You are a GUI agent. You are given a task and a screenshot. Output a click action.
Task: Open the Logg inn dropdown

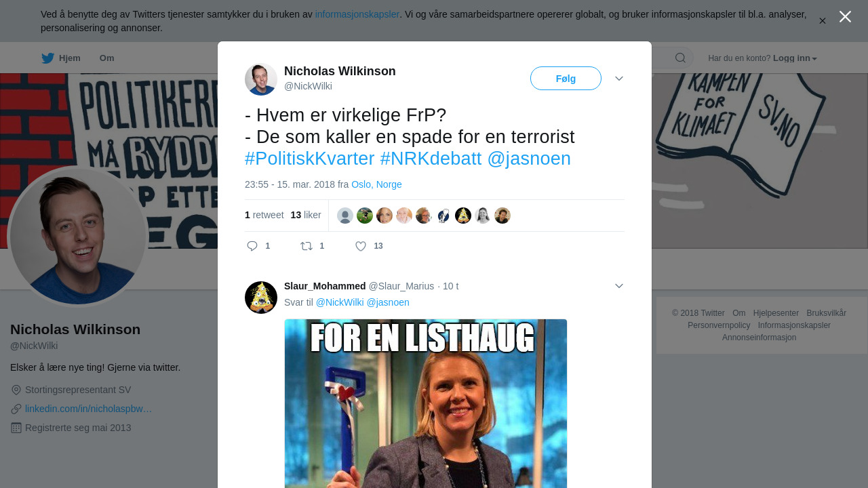(x=795, y=58)
